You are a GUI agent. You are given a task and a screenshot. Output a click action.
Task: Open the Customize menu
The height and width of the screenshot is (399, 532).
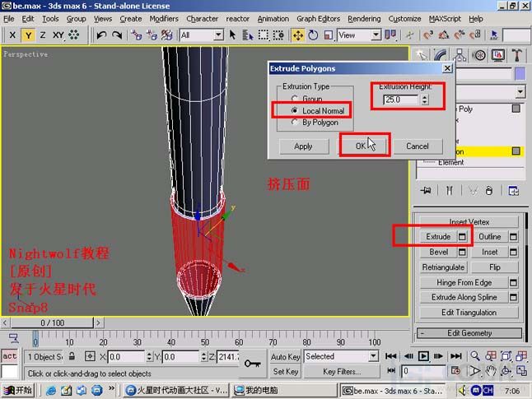404,19
